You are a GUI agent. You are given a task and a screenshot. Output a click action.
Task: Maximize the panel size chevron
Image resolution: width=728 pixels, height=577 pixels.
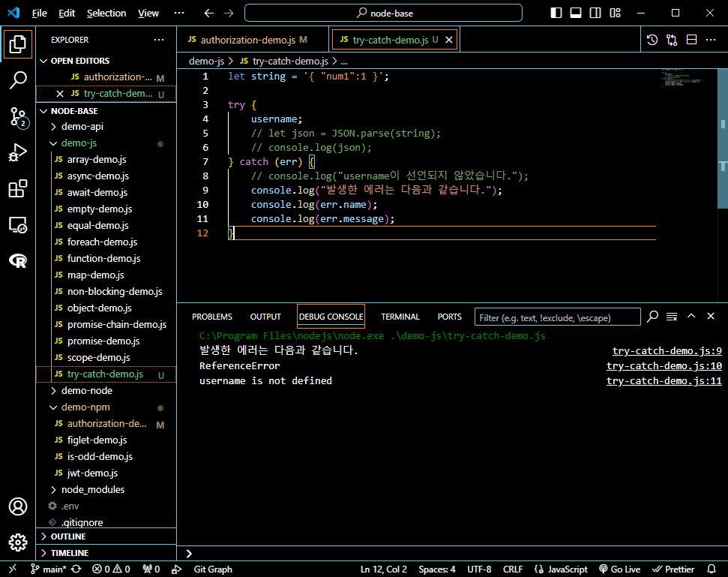[691, 317]
